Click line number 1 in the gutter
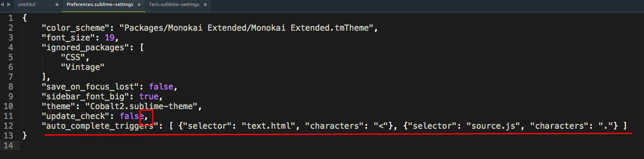The height and width of the screenshot is (159, 644). coord(11,18)
